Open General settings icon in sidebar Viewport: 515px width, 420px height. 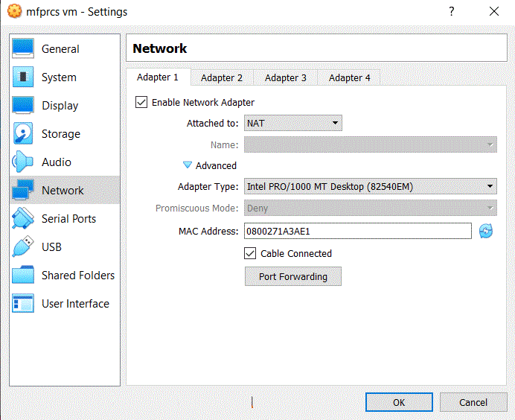[x=22, y=48]
